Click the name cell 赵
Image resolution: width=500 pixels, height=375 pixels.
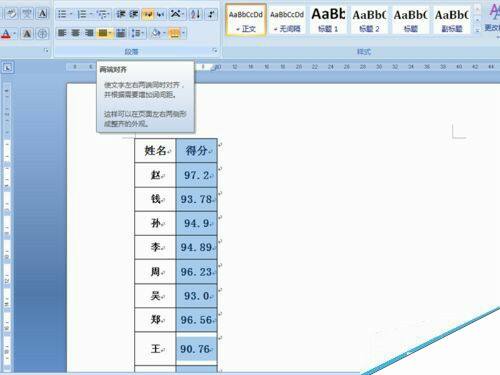point(155,175)
